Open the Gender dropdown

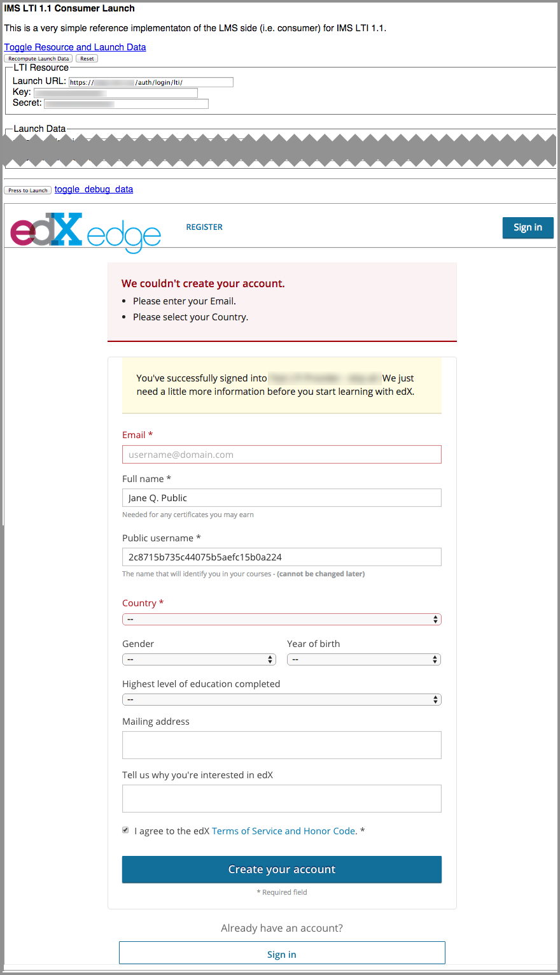pyautogui.click(x=199, y=659)
